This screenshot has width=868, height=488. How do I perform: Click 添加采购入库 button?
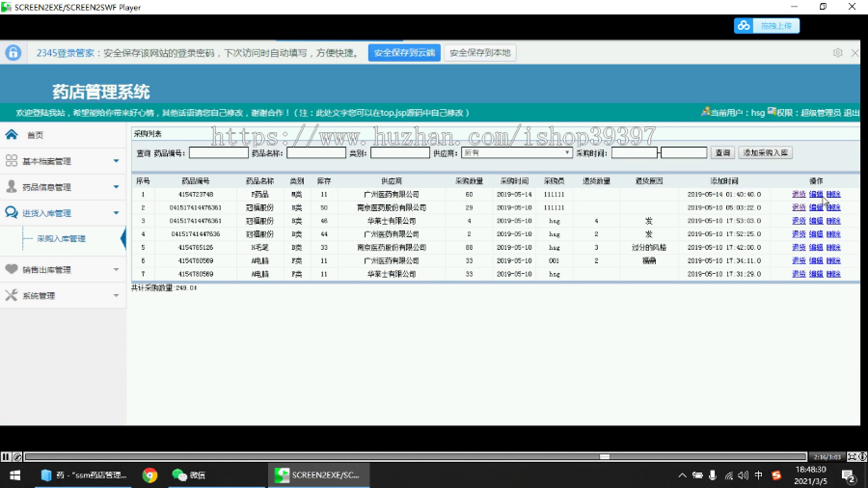(765, 152)
